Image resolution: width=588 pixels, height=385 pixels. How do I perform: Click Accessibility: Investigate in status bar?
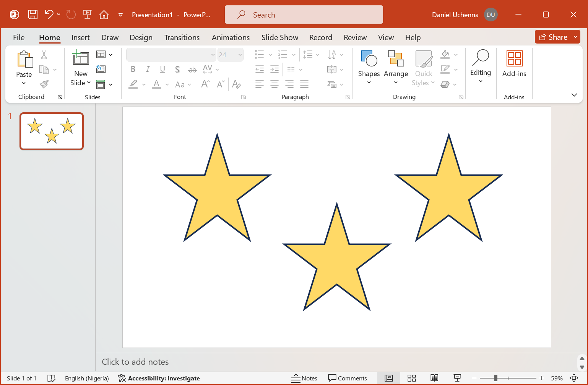(159, 378)
